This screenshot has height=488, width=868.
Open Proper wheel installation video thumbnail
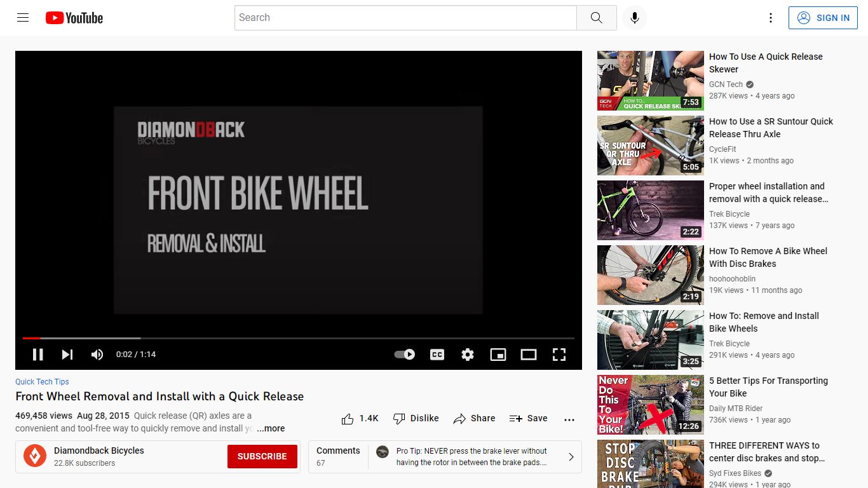[651, 210]
